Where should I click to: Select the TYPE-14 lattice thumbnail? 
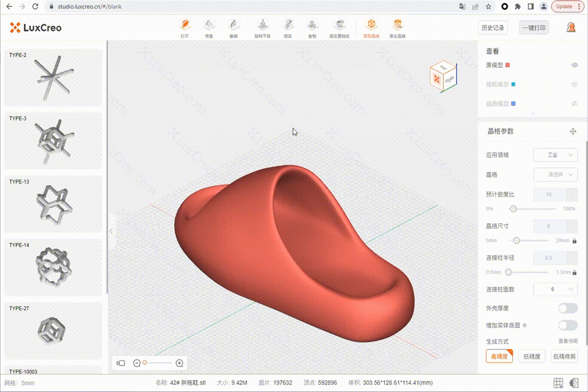tap(53, 267)
